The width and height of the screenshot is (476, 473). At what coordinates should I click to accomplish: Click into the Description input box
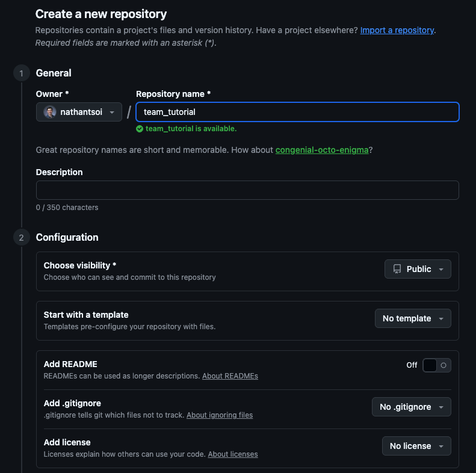[x=247, y=190]
